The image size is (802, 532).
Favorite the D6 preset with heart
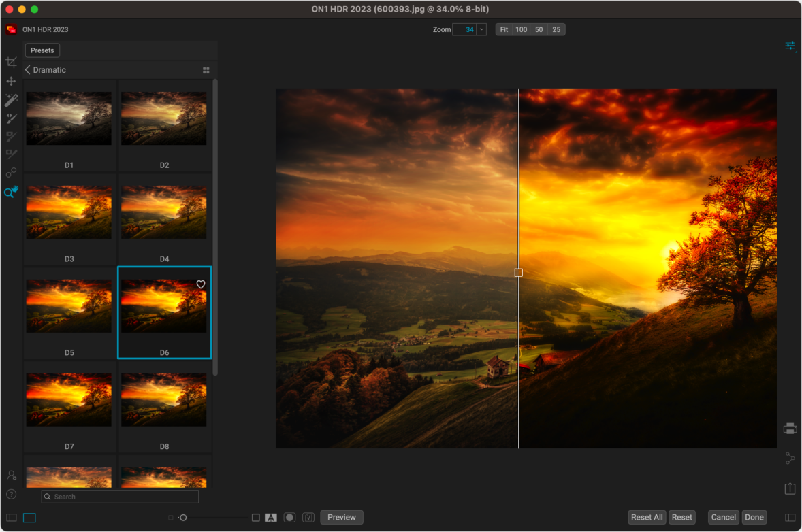201,284
